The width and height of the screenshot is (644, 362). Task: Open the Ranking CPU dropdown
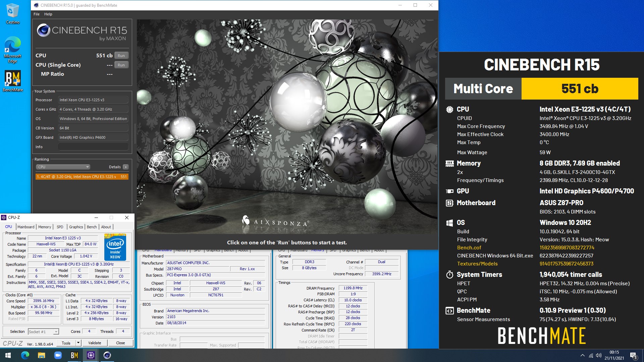pos(63,167)
